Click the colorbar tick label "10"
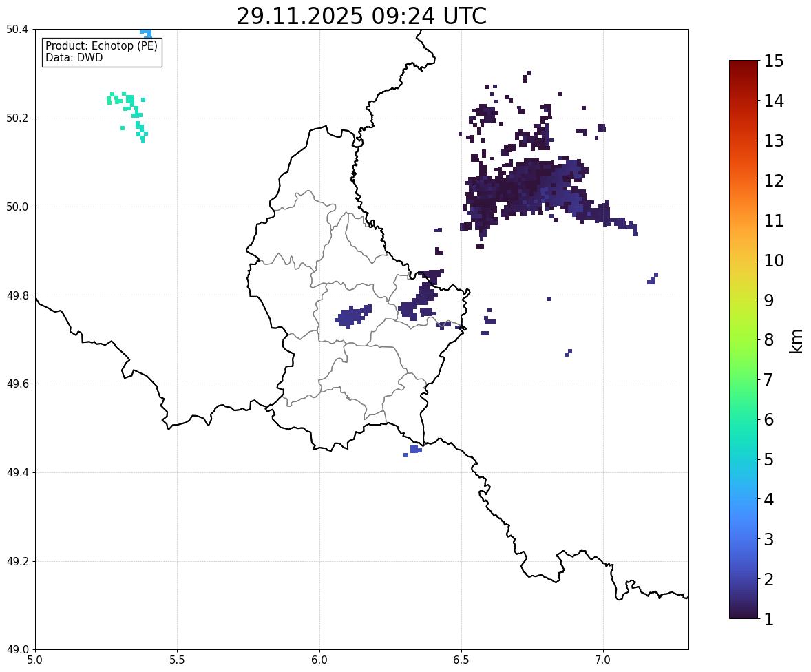811x672 pixels. tap(774, 260)
